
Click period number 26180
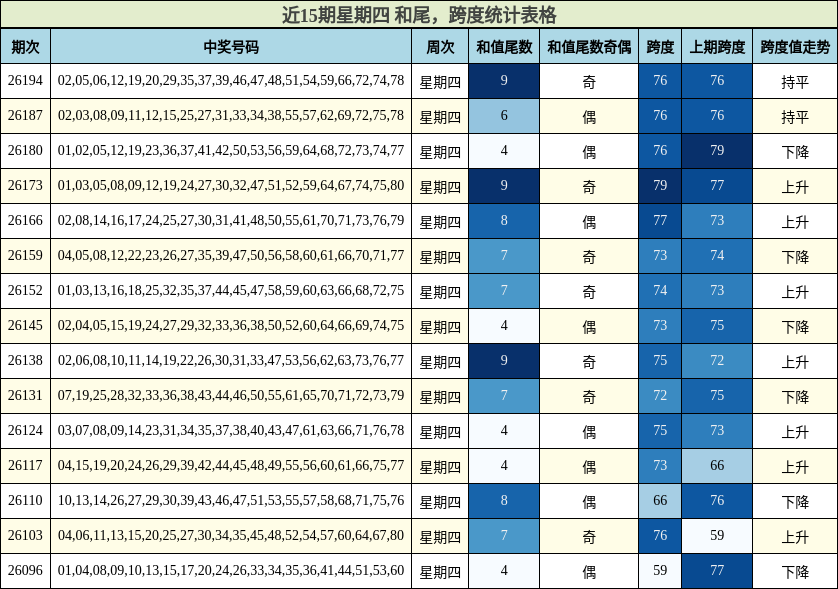coord(25,151)
